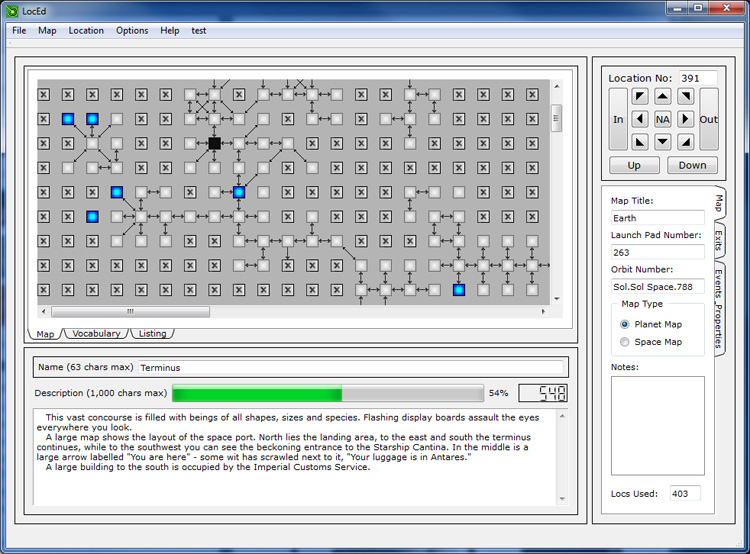This screenshot has width=750, height=554.
Task: Click the Launch Pad Number field
Action: [x=658, y=253]
